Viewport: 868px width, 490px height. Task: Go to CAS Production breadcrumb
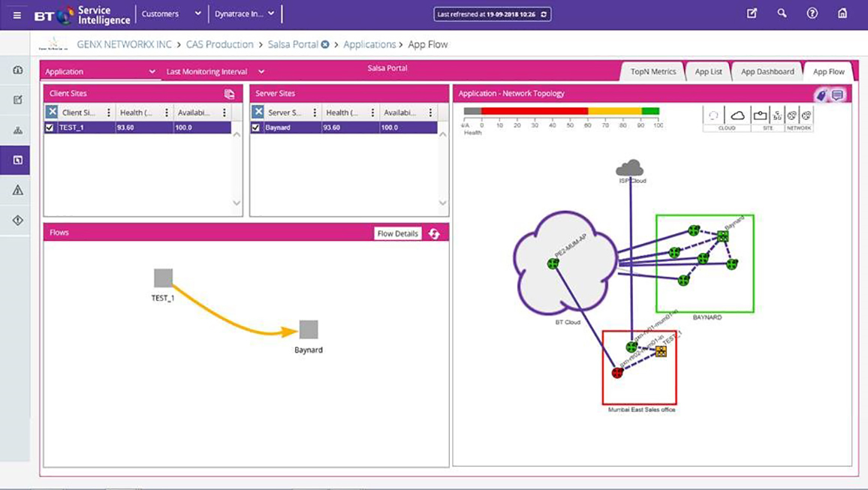tap(219, 44)
